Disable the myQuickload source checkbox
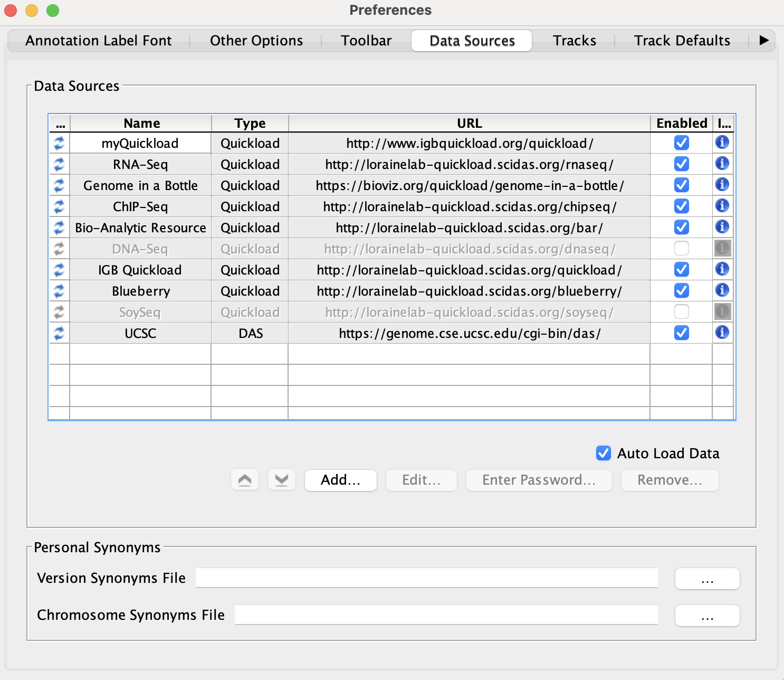 tap(682, 143)
